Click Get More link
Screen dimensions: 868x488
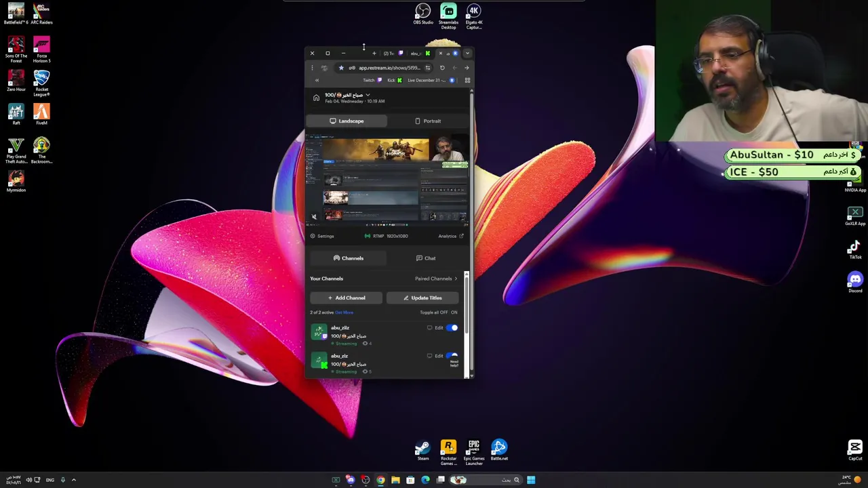[344, 312]
